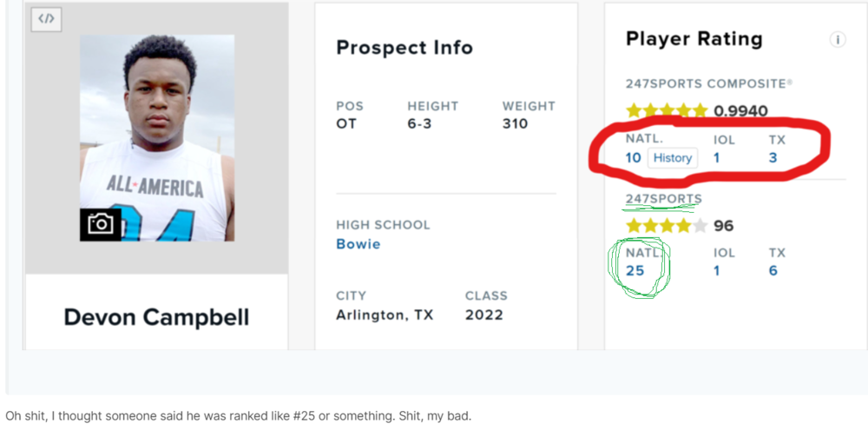
Task: Click the Player Rating info icon
Action: tap(838, 40)
